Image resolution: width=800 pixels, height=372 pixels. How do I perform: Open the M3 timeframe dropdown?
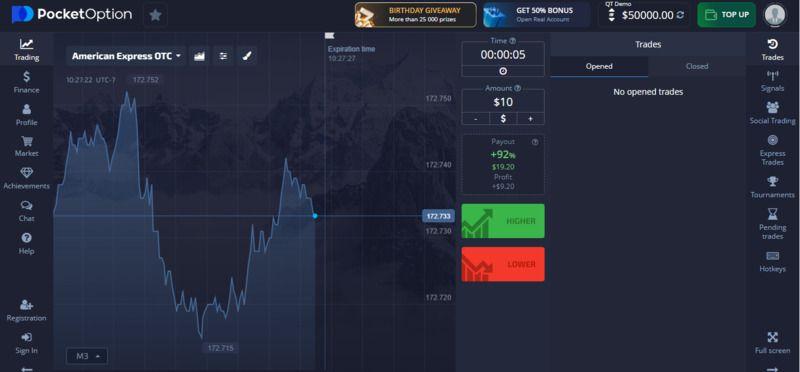(87, 356)
